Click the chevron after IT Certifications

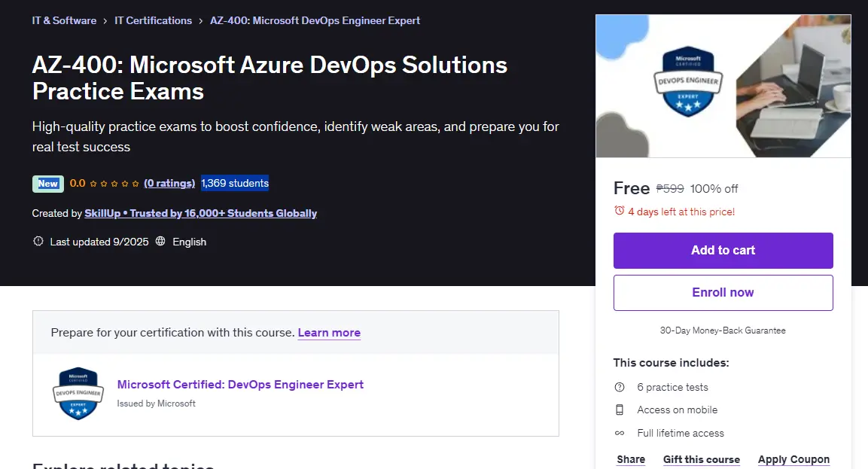(201, 21)
